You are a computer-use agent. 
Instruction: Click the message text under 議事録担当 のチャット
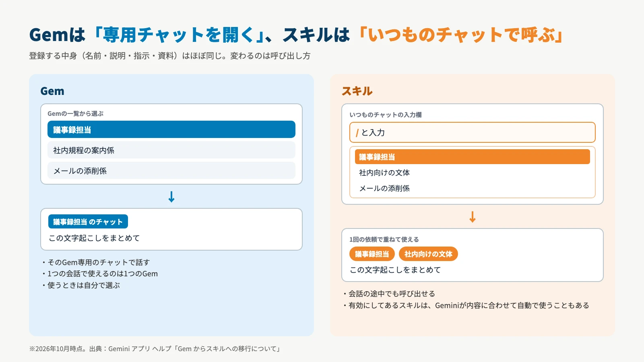[x=94, y=238]
